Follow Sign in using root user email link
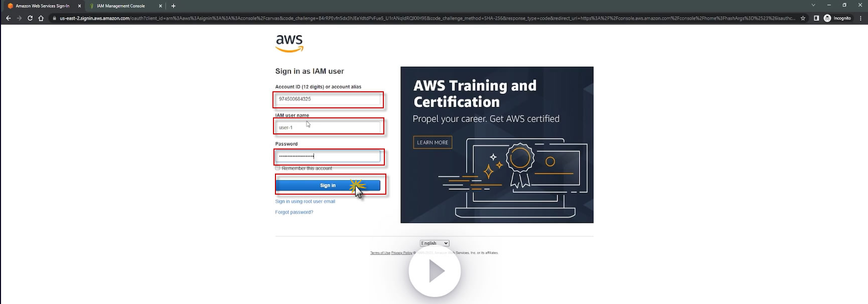 point(305,202)
